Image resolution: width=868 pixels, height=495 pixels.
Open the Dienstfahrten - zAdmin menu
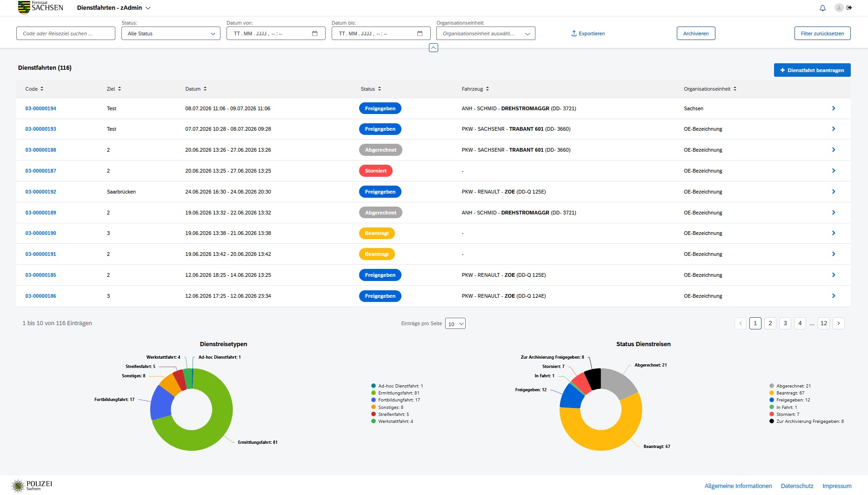114,8
